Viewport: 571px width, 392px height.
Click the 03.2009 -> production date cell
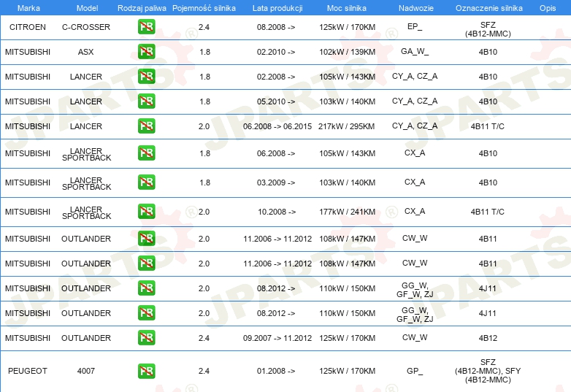tap(276, 182)
